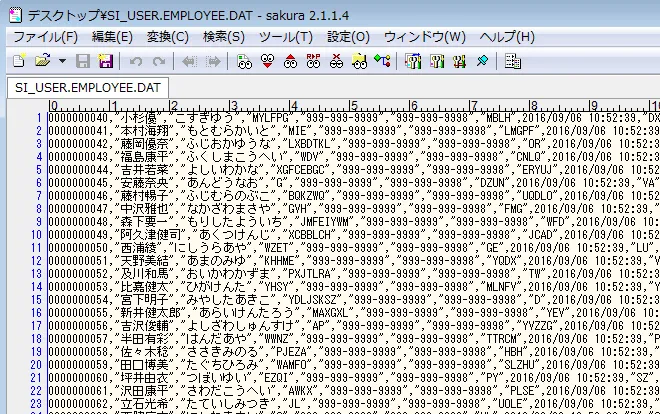Click find previous red up arrow icon
660x414 pixels.
tap(290, 61)
